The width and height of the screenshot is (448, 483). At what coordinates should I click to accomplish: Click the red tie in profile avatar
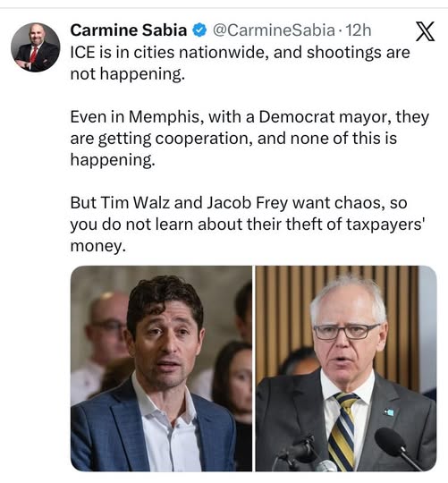34,55
